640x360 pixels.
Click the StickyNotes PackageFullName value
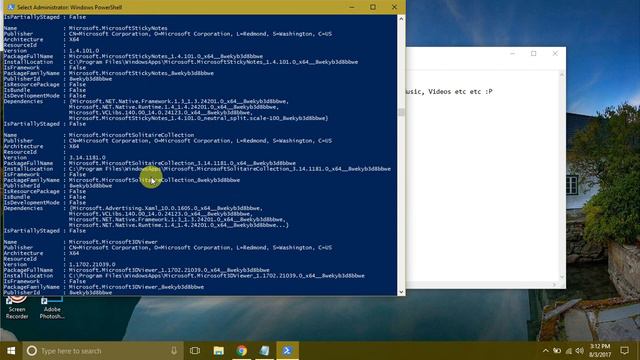[x=166, y=56]
